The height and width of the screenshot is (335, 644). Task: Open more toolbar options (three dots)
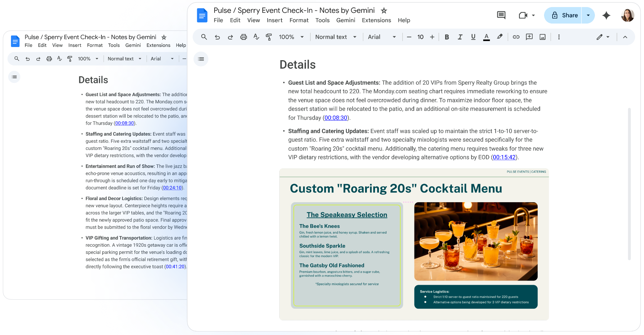[559, 37]
